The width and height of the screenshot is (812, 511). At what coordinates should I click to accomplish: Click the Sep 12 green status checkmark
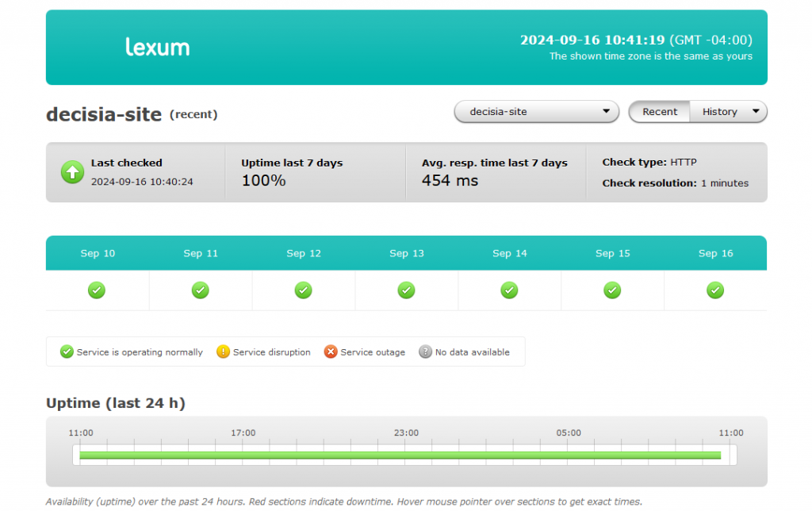(x=304, y=290)
